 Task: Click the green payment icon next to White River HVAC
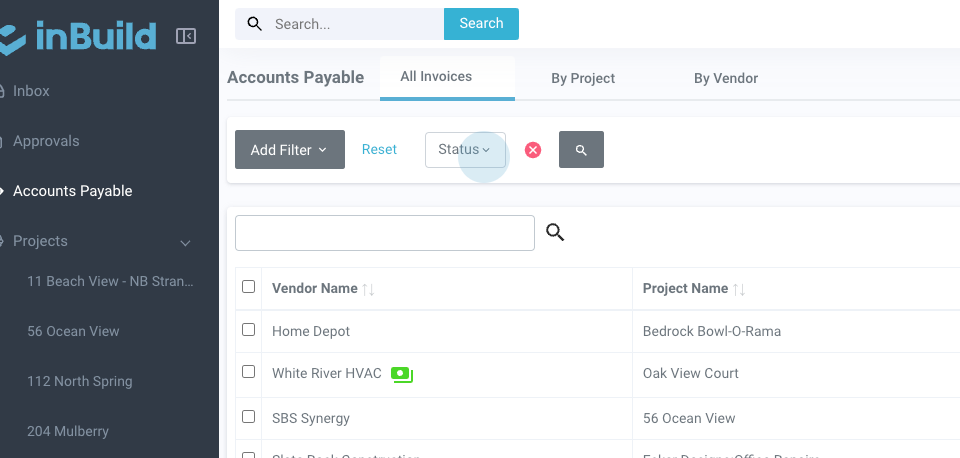(402, 374)
